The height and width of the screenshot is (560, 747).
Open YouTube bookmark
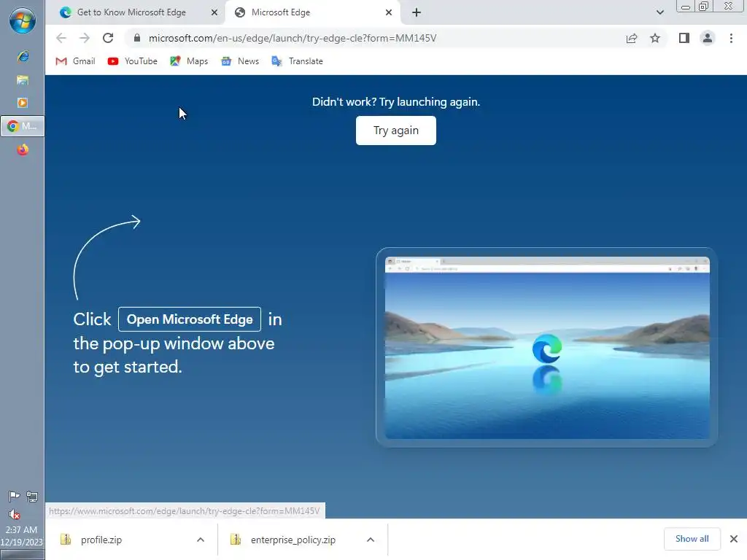click(133, 61)
